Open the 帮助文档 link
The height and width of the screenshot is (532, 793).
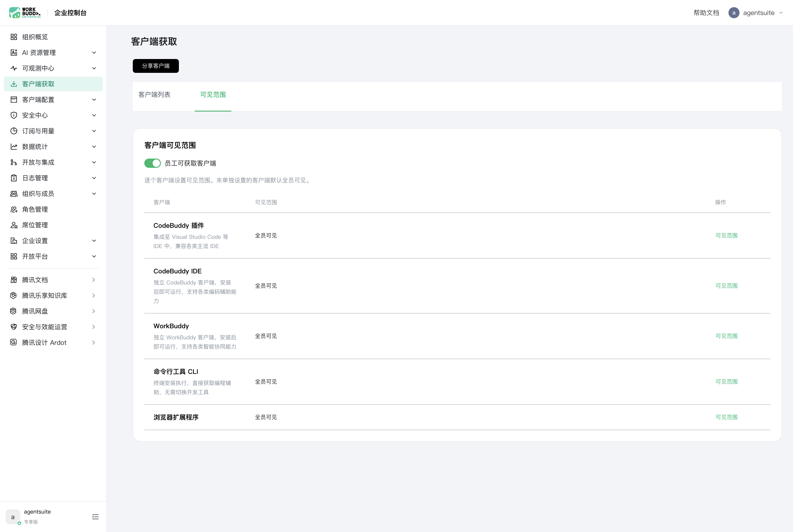pyautogui.click(x=706, y=13)
